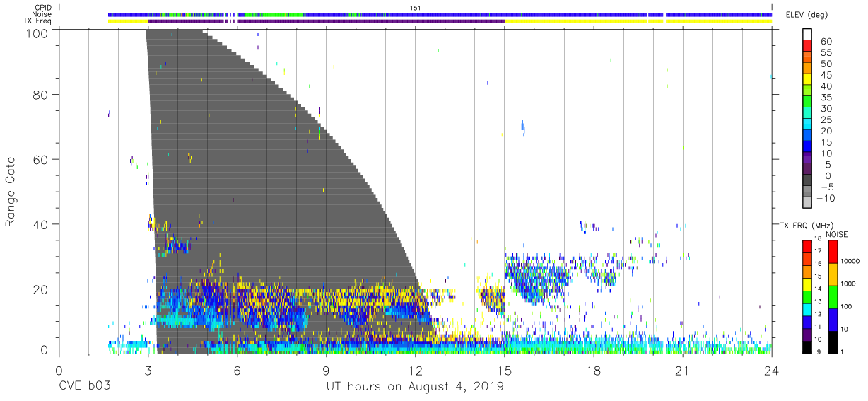
Task: Click the red swatch of elevation colorbar
Action: pos(807,46)
